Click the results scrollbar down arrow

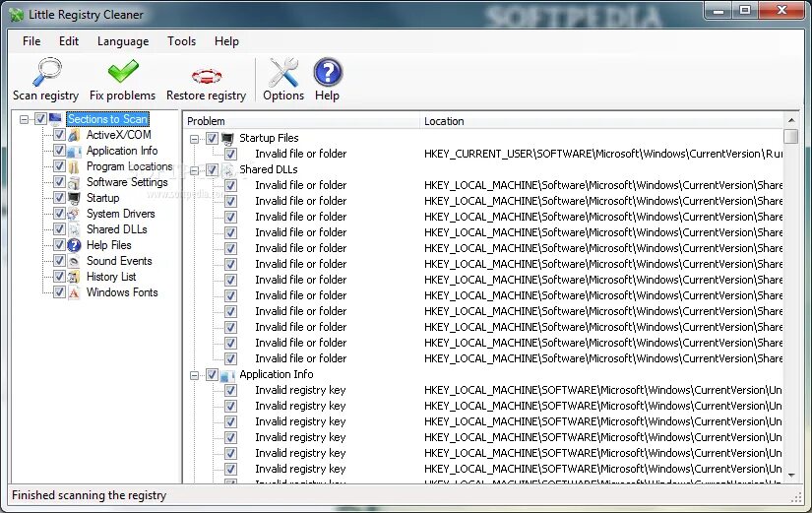click(x=791, y=476)
